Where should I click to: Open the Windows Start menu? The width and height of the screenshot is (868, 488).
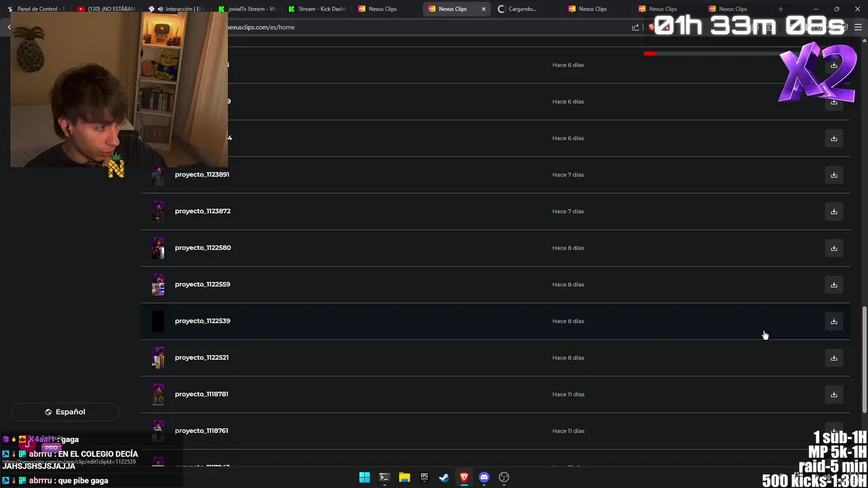[364, 477]
